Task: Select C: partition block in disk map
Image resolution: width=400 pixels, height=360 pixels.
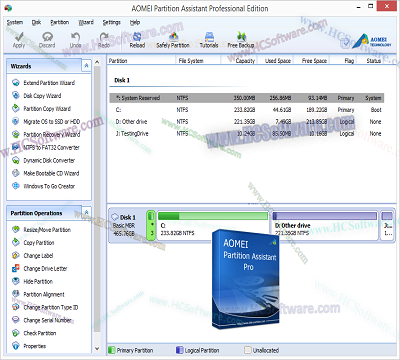Action: pyautogui.click(x=213, y=225)
